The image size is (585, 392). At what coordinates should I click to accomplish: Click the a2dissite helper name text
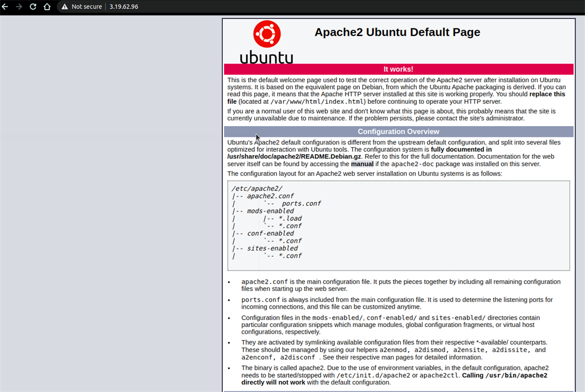[x=509, y=350]
